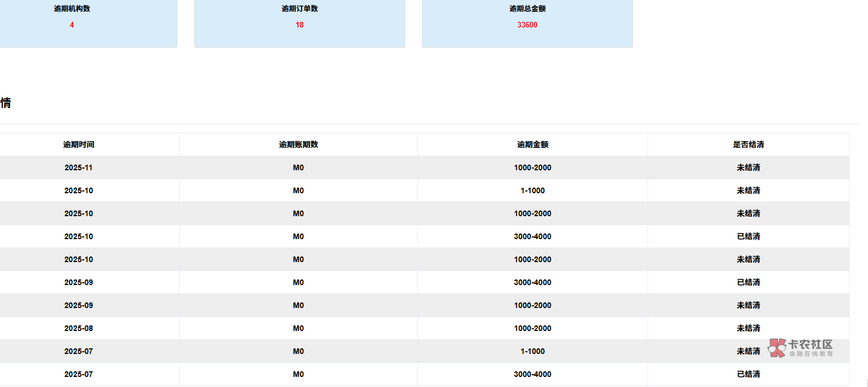The width and height of the screenshot is (868, 387).
Task: Click the red institution count 4
Action: tap(72, 25)
